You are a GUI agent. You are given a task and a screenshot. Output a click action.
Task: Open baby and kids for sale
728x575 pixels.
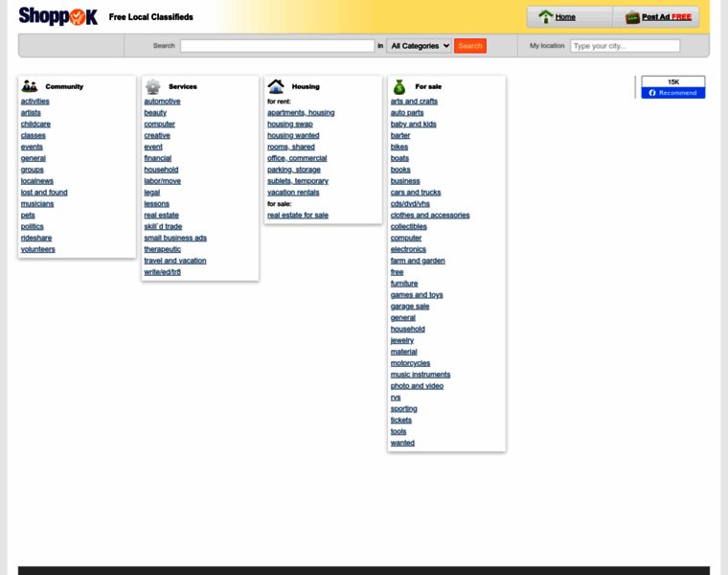point(413,124)
